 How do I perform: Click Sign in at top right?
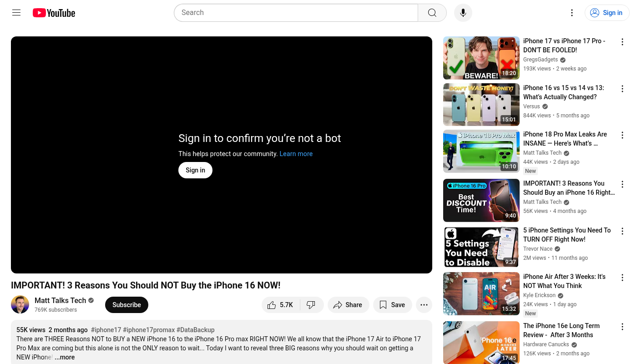pyautogui.click(x=607, y=13)
